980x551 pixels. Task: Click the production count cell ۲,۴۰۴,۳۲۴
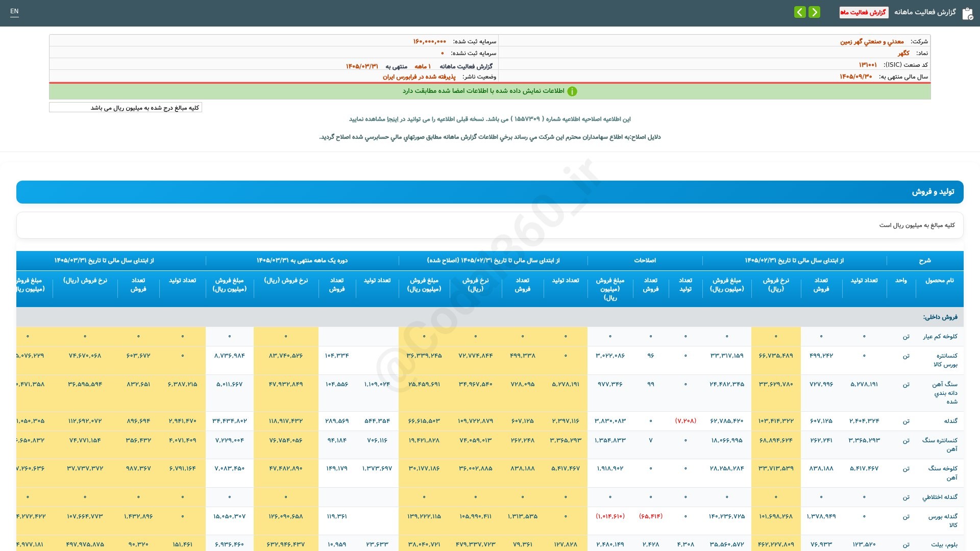864,421
